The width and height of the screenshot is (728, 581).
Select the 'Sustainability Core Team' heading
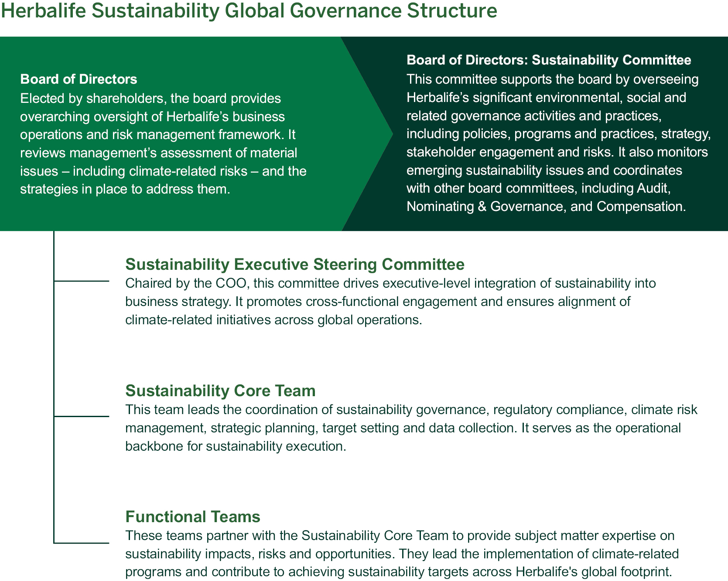point(220,391)
